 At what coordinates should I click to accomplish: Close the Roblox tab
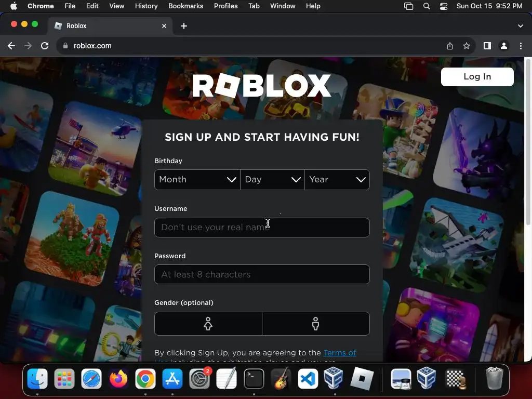tap(164, 26)
